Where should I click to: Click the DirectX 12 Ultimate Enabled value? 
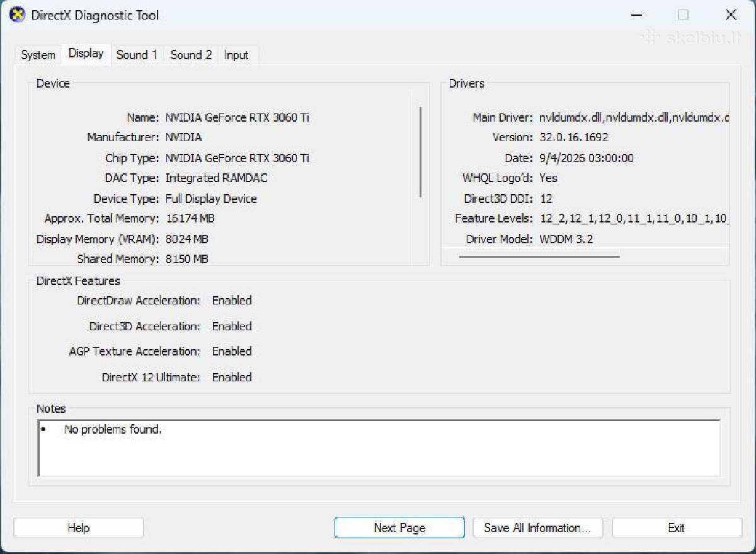tap(232, 378)
